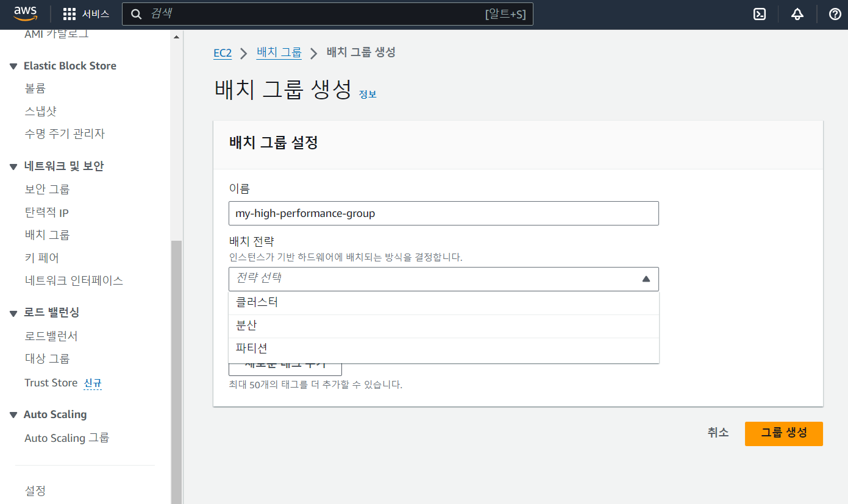Click the 취소 cancel button
The width and height of the screenshot is (848, 504).
coord(718,432)
